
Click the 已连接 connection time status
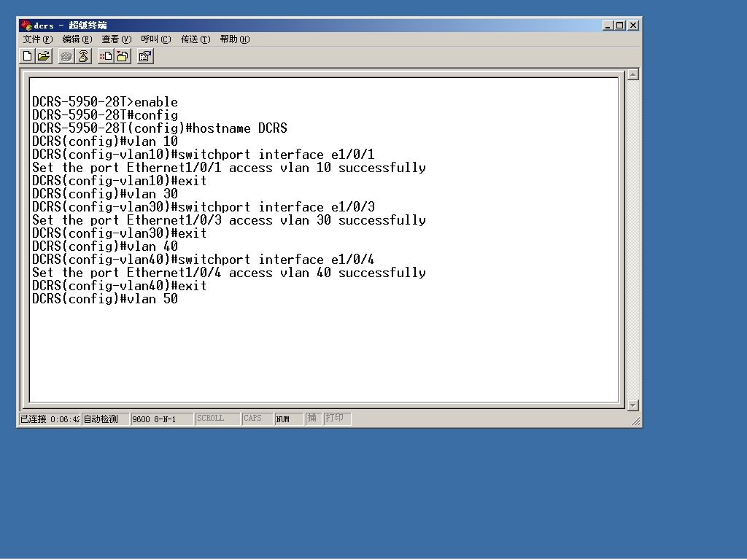[50, 419]
